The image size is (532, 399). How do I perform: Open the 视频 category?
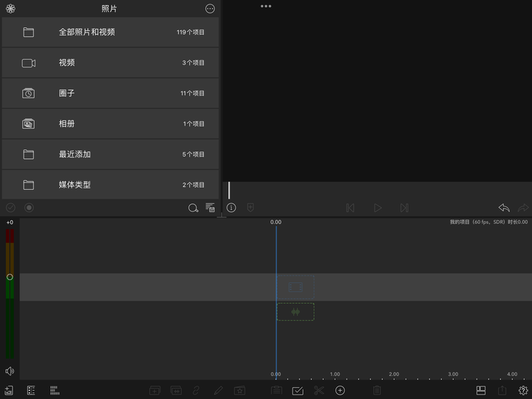tap(110, 63)
